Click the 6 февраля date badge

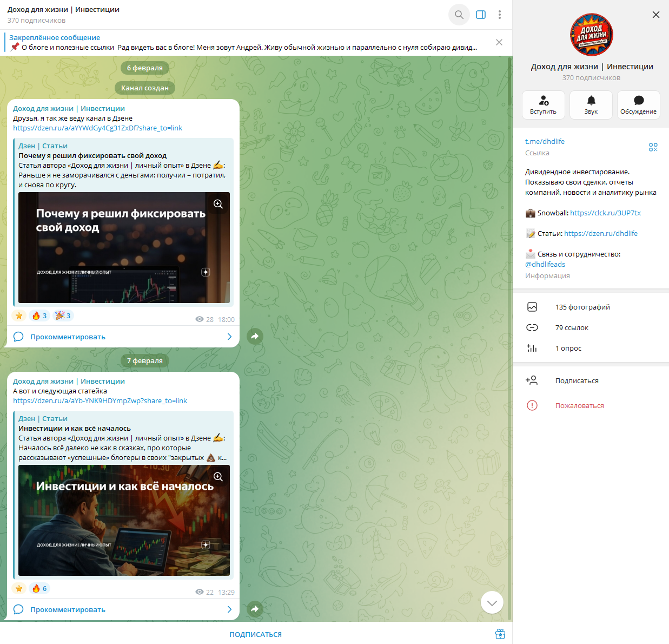tap(145, 68)
